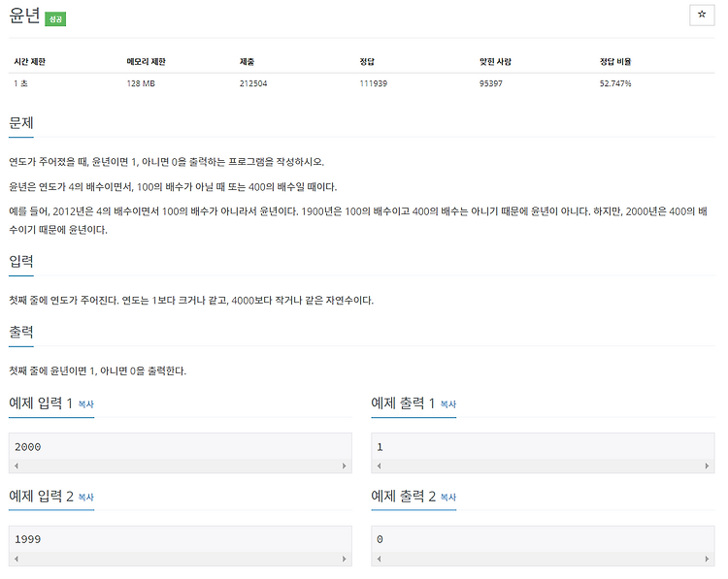
Task: Click the 128 MB memory value
Action: (x=141, y=83)
